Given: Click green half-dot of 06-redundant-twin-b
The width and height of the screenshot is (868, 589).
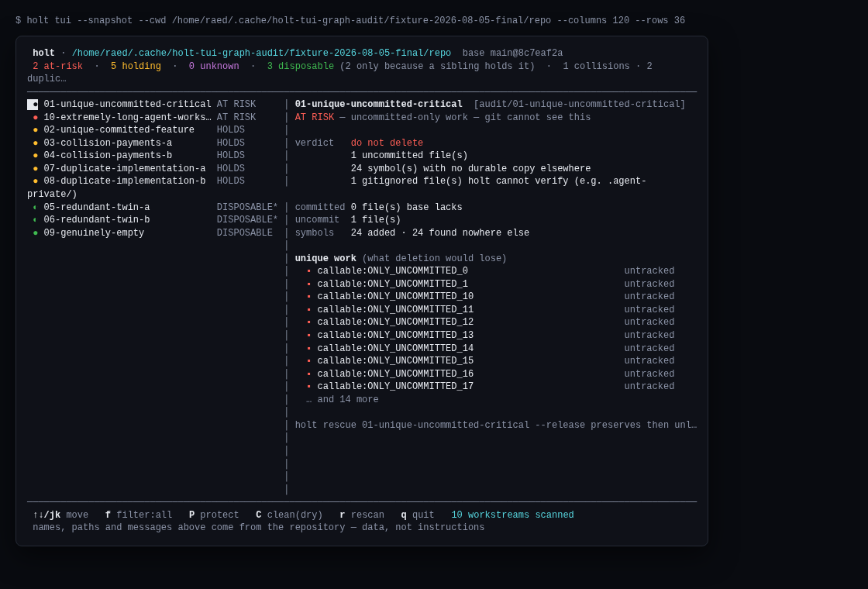Looking at the screenshot, I should 35,220.
